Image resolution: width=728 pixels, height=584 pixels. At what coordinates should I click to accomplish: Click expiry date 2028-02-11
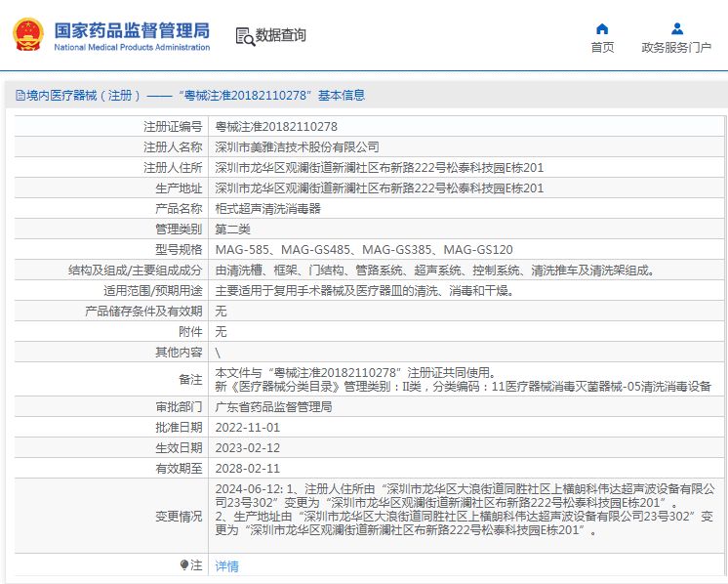coord(248,469)
